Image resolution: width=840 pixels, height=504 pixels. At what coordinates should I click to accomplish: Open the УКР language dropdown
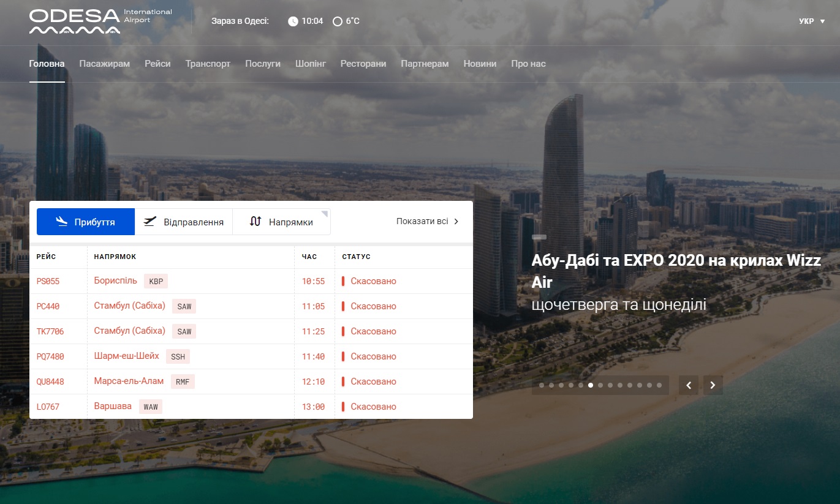(811, 21)
